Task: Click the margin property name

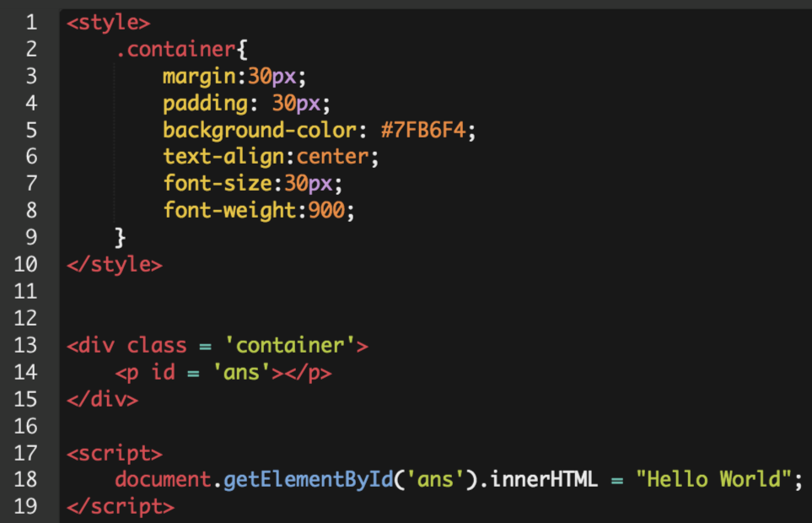Action: (199, 77)
